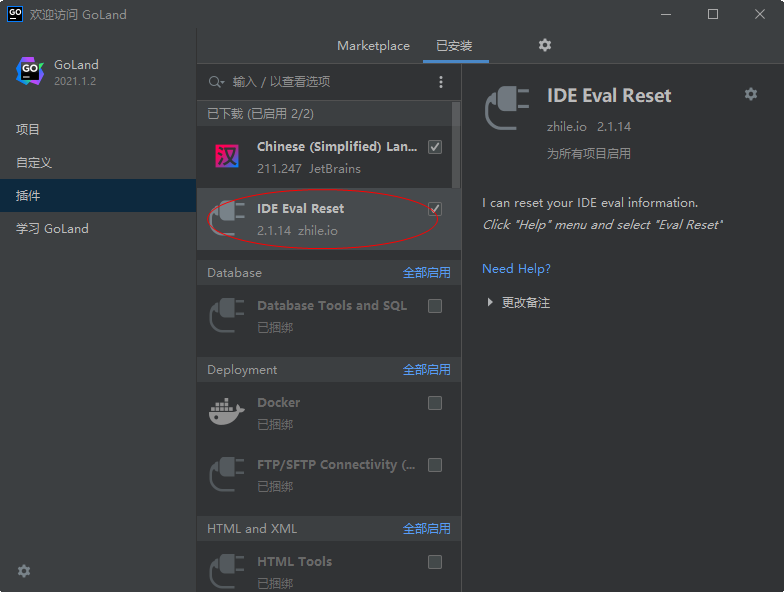Click the plugin list vertical scrollbar
The width and height of the screenshot is (784, 592).
(457, 145)
